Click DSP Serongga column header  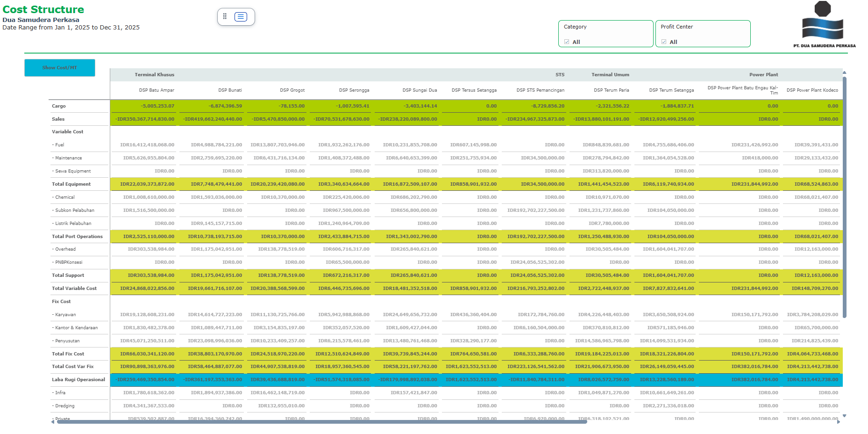354,90
